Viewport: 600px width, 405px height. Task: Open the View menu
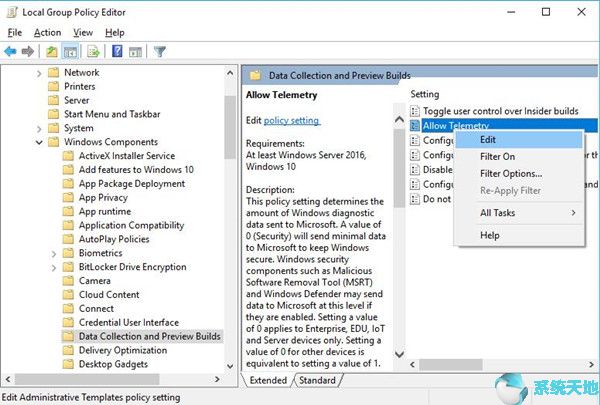pos(83,33)
